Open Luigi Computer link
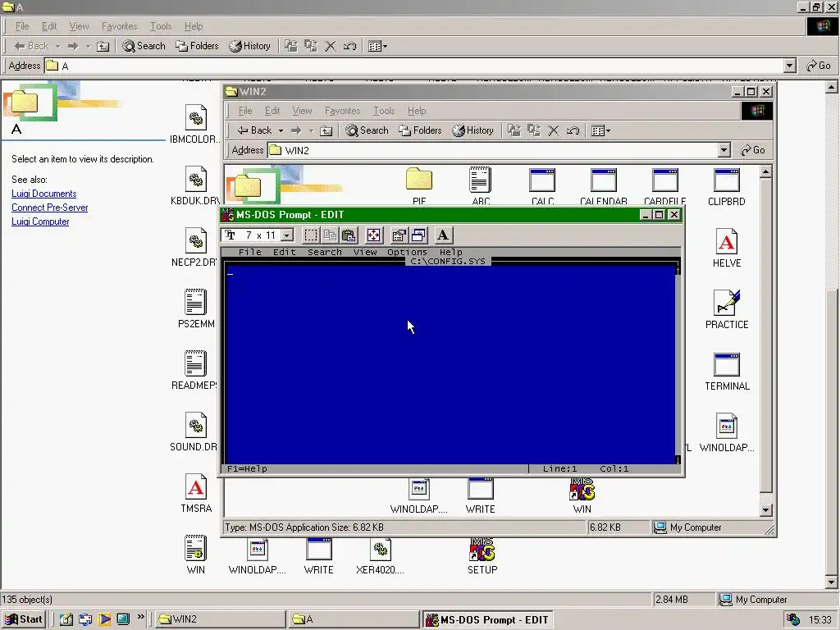The image size is (840, 630). 40,221
